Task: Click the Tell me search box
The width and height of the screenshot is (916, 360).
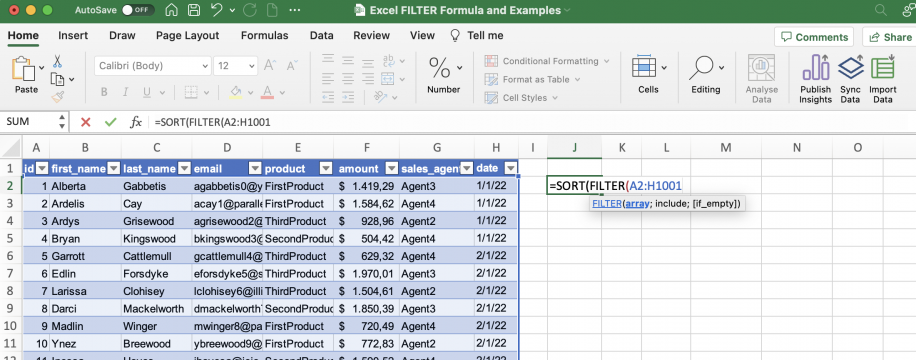Action: [x=477, y=36]
